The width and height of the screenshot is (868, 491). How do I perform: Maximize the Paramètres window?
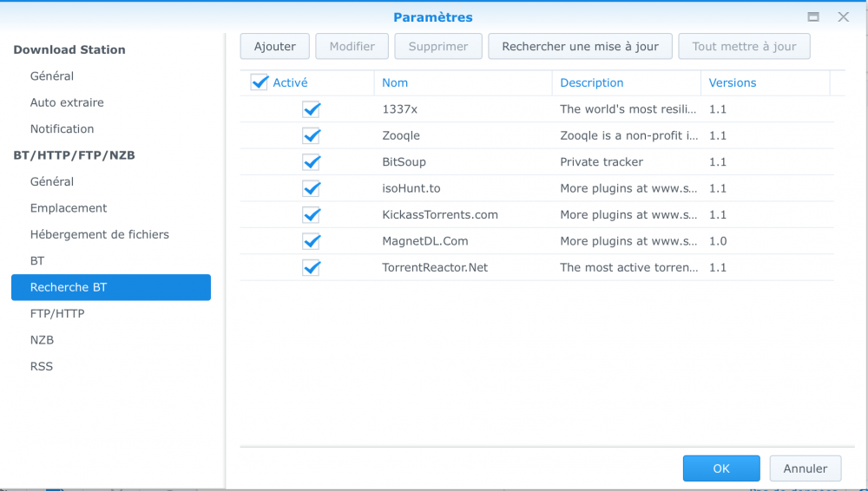coord(813,17)
